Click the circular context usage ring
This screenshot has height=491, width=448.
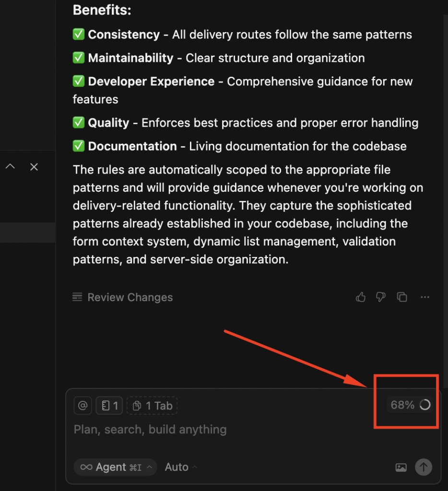pos(424,405)
